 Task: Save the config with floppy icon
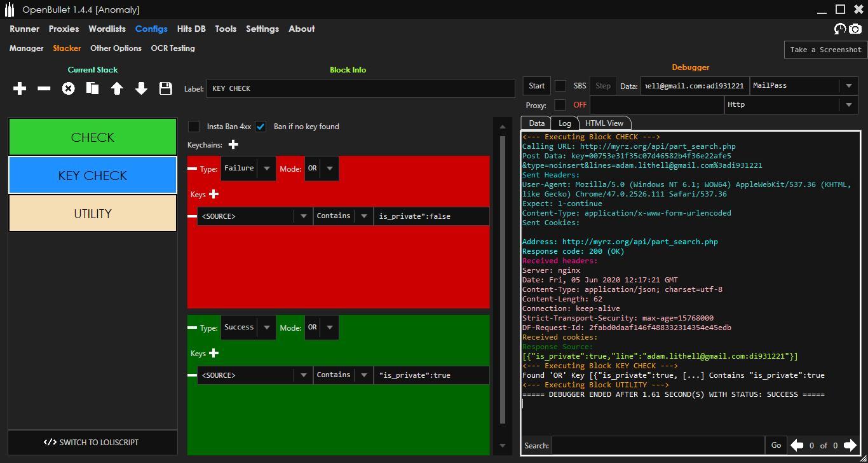(165, 88)
